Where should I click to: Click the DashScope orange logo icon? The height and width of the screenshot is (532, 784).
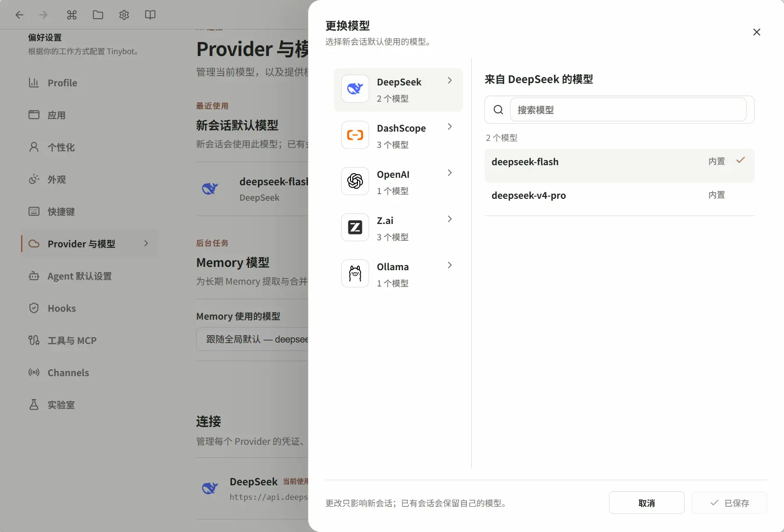(x=355, y=135)
